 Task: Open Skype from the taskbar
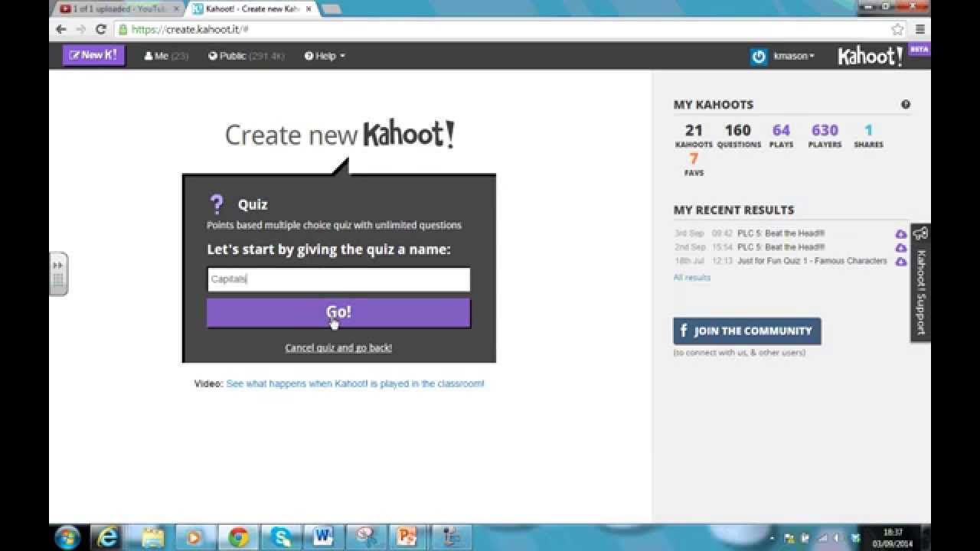click(279, 537)
